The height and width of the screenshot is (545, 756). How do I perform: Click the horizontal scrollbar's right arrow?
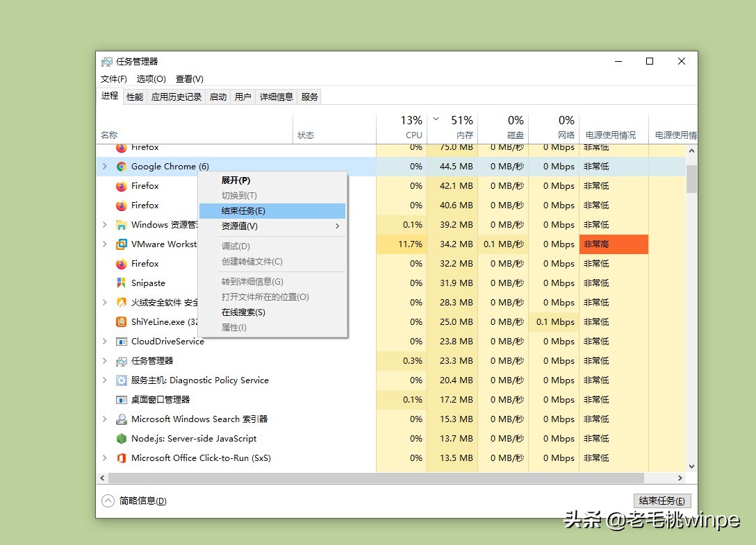pyautogui.click(x=681, y=478)
